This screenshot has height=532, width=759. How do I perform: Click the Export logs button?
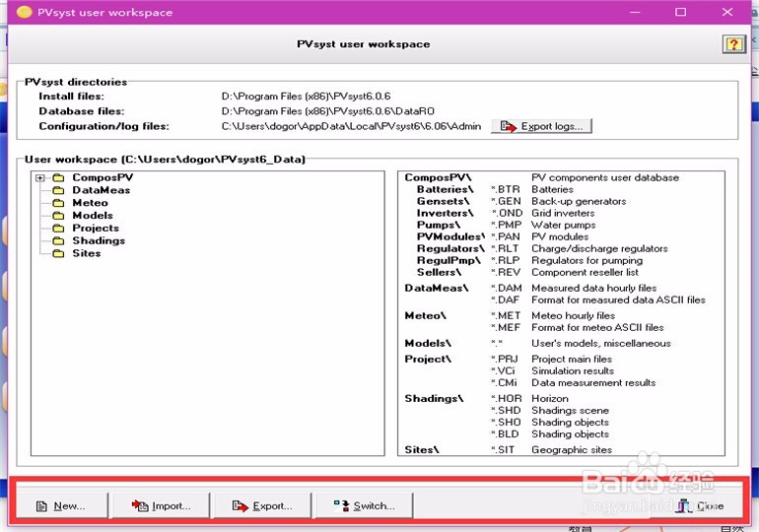pyautogui.click(x=542, y=126)
